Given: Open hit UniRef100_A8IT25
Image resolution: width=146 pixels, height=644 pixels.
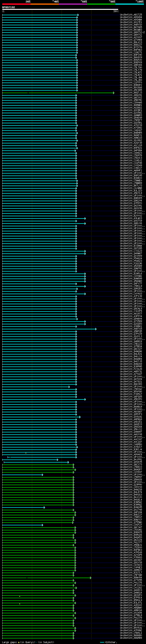Looking at the screenshot, I should [x=131, y=15].
